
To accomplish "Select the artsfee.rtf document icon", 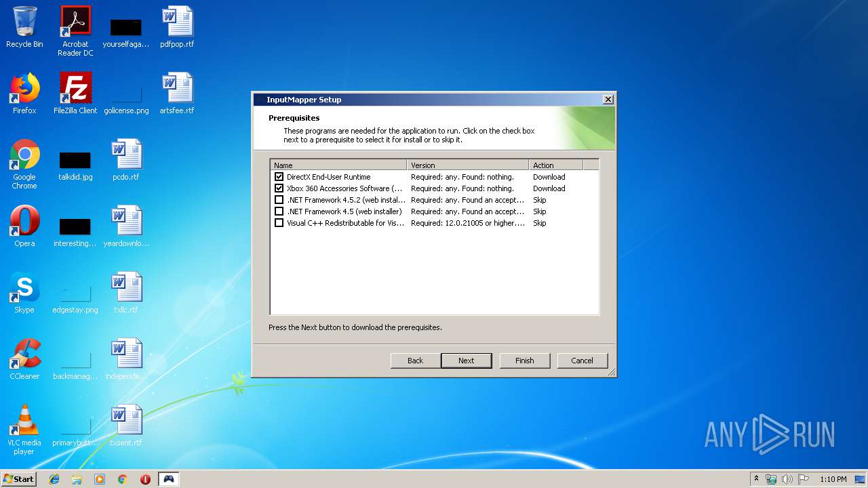I will pos(177,94).
